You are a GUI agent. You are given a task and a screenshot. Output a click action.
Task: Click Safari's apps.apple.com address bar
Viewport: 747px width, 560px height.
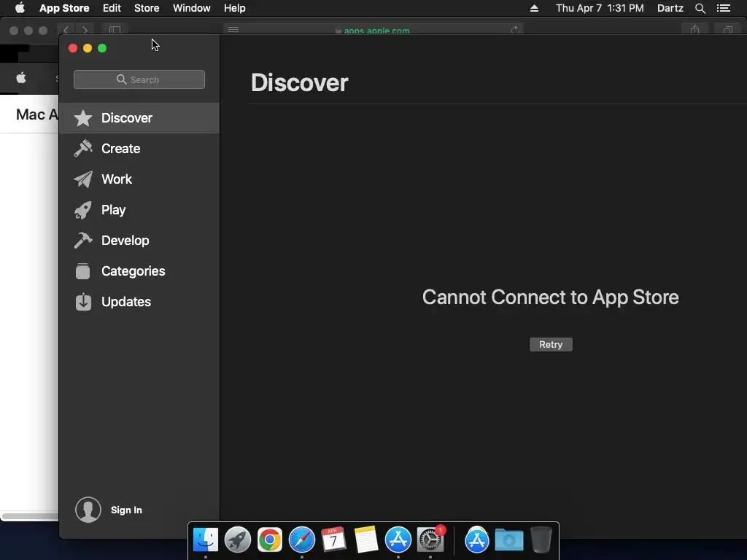pos(373,30)
